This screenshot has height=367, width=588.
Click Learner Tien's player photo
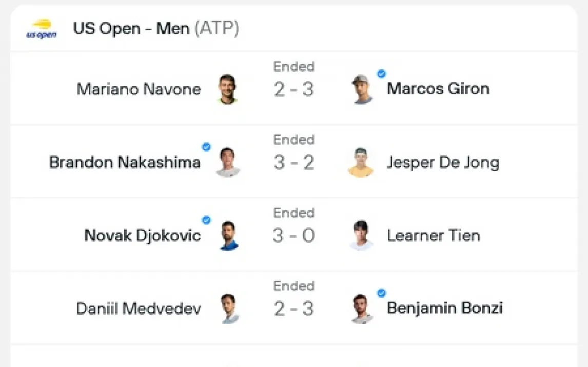pos(361,236)
